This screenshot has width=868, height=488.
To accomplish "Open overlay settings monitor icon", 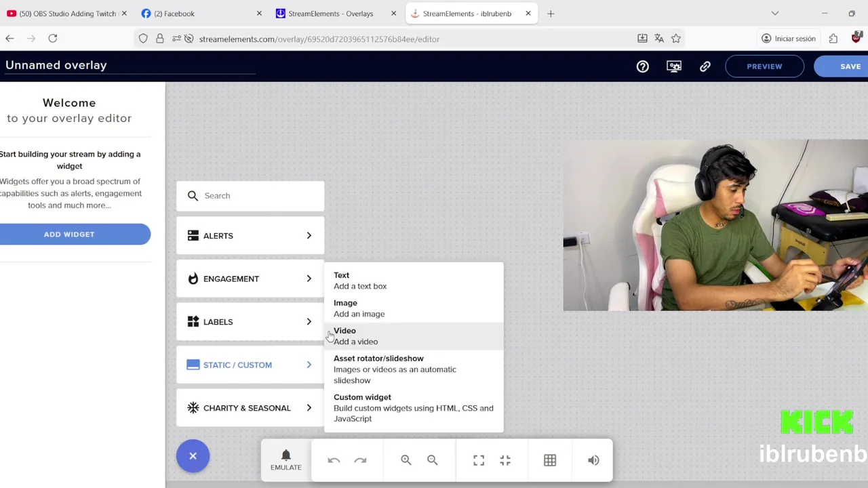I will pos(673,66).
